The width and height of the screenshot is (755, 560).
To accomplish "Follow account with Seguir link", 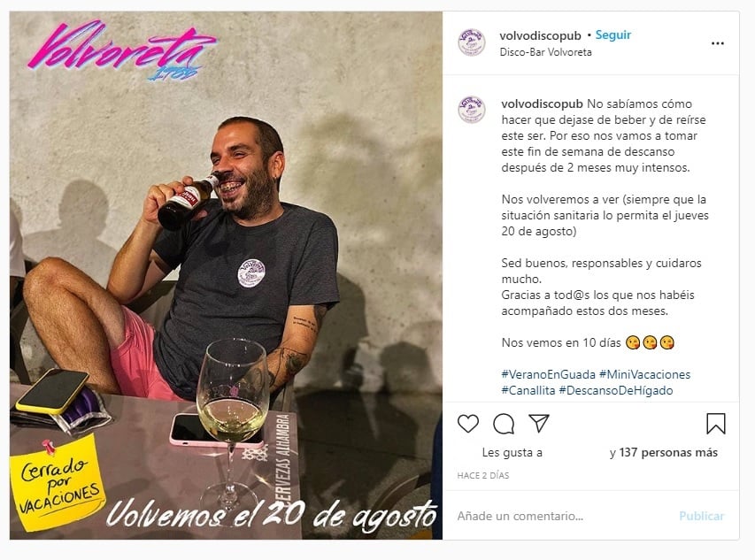I will (x=613, y=35).
